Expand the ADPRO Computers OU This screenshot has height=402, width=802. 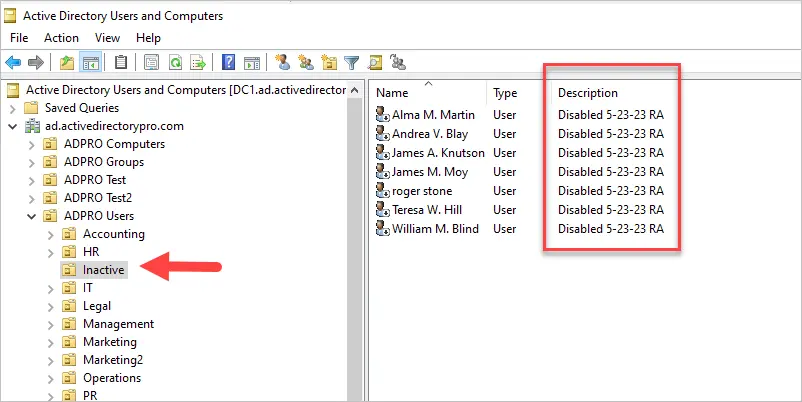tap(32, 144)
